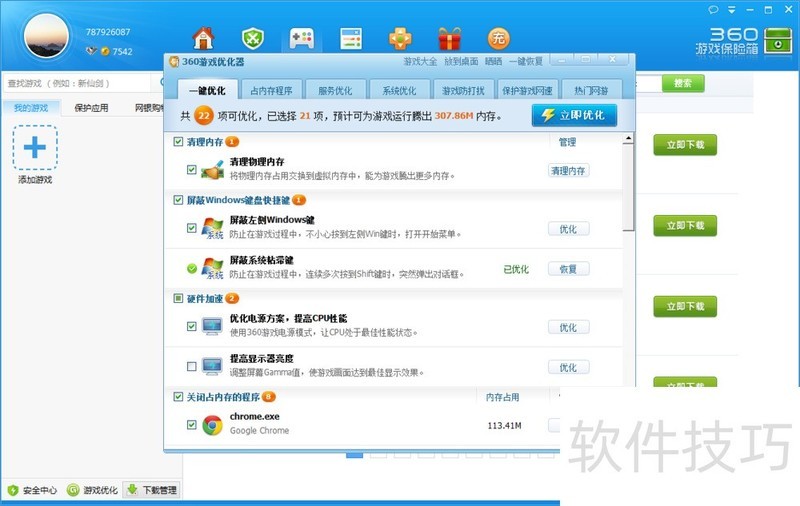Click the scrollbar up arrow in optimizer
The image size is (800, 506).
click(629, 138)
